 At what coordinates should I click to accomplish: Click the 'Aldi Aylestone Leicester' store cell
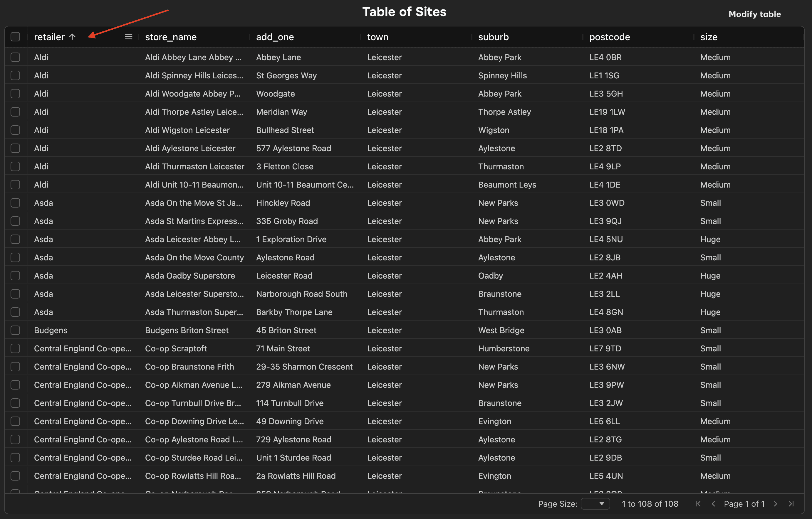(190, 148)
